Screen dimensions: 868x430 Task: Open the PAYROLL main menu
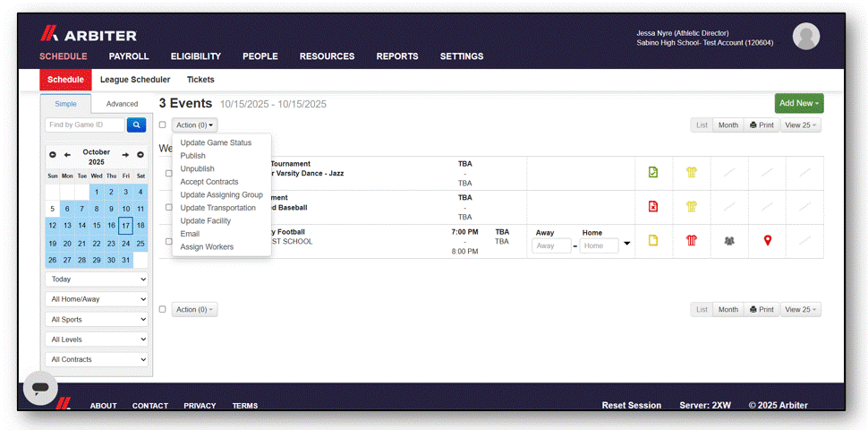129,56
